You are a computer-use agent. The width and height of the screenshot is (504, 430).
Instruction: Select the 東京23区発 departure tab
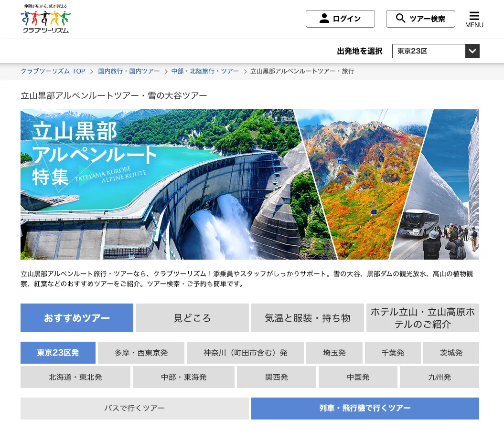point(58,353)
